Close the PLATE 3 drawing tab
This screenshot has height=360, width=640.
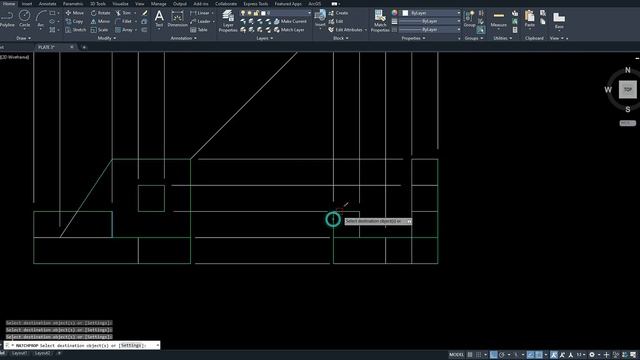(72, 47)
